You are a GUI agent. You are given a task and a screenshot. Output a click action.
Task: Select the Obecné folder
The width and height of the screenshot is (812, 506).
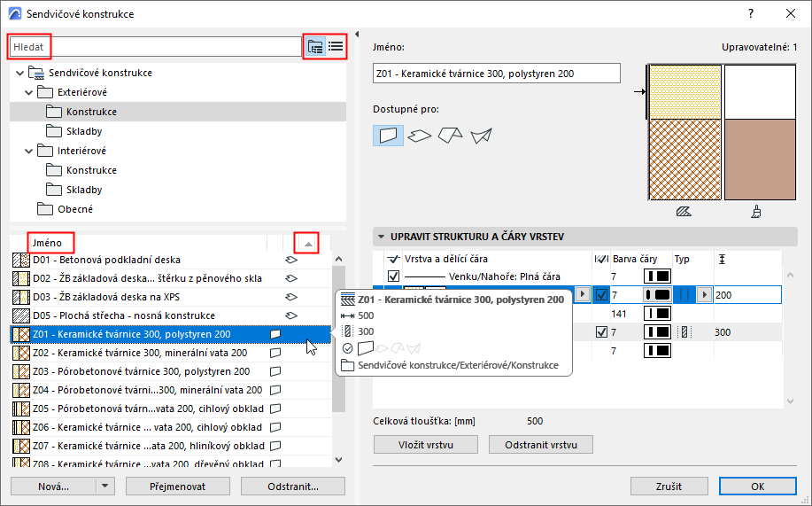click(178, 209)
